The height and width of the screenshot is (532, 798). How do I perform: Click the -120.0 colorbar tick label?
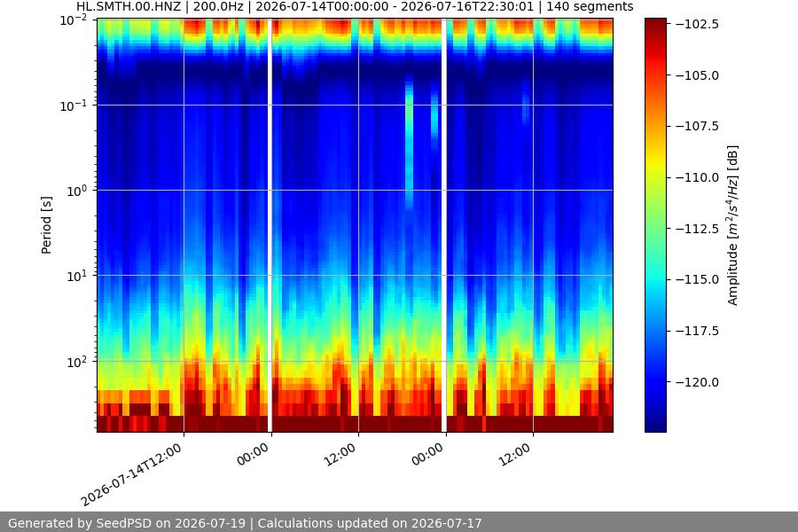tap(697, 382)
